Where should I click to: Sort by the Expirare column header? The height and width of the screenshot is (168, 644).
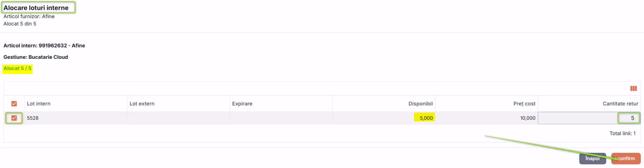(242, 104)
